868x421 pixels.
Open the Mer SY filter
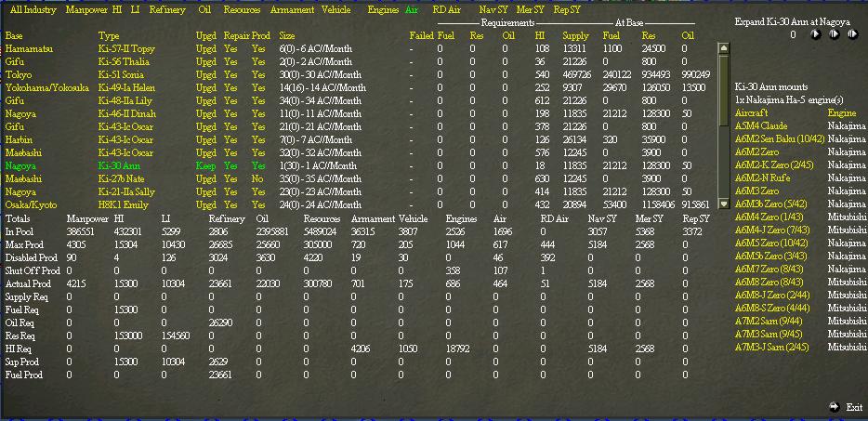pos(531,9)
